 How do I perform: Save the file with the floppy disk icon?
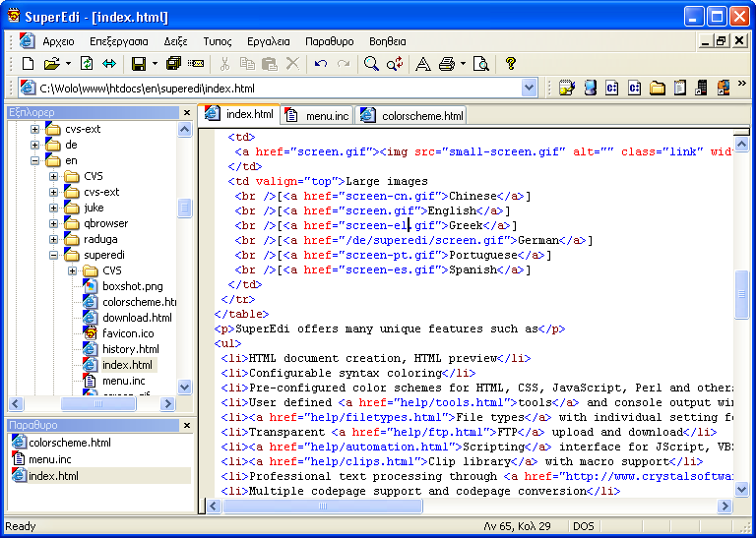[x=139, y=64]
